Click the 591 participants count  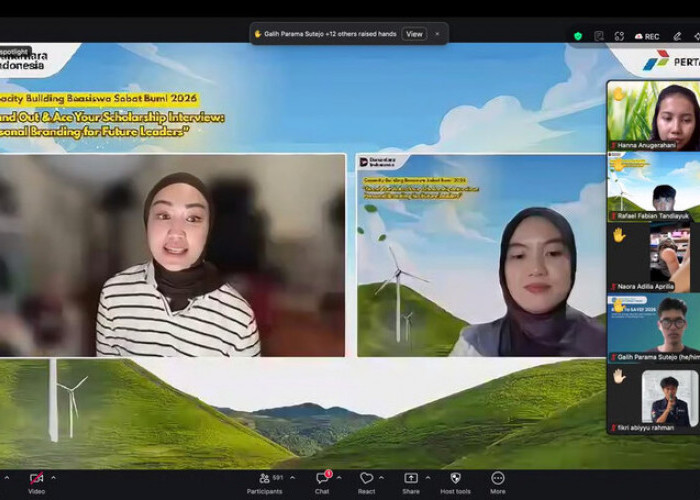click(278, 478)
